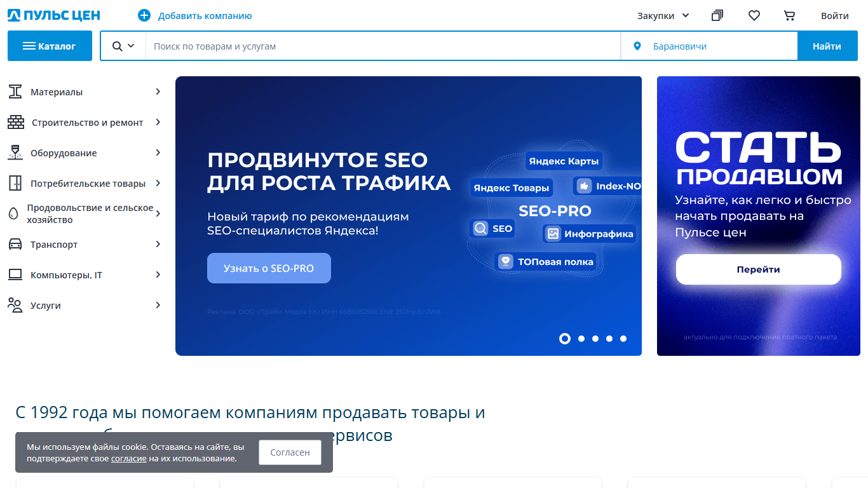Click the plus icon beside Добавить компанию
Viewport: 868px width, 488px height.
click(144, 16)
